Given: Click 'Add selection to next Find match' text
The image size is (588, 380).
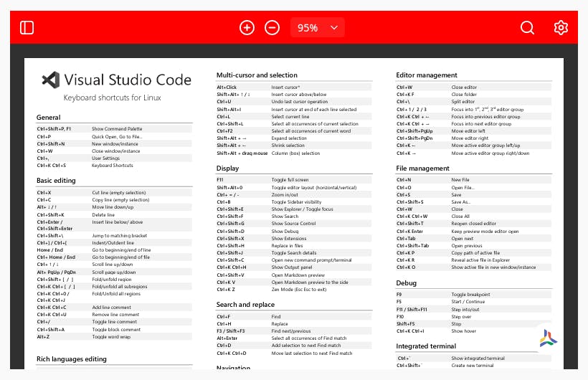Looking at the screenshot, I should pos(306,346).
